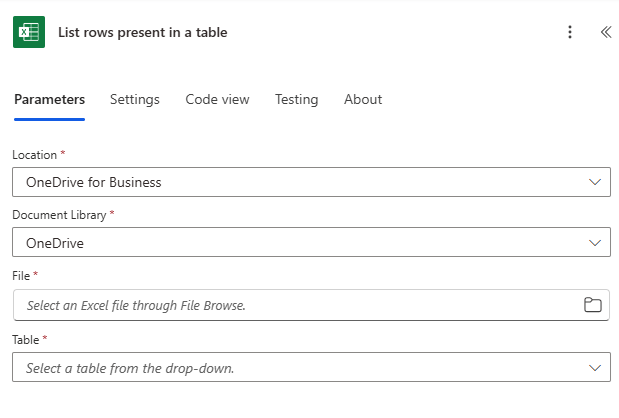Select the Testing tab
619x418 pixels.
tap(296, 99)
